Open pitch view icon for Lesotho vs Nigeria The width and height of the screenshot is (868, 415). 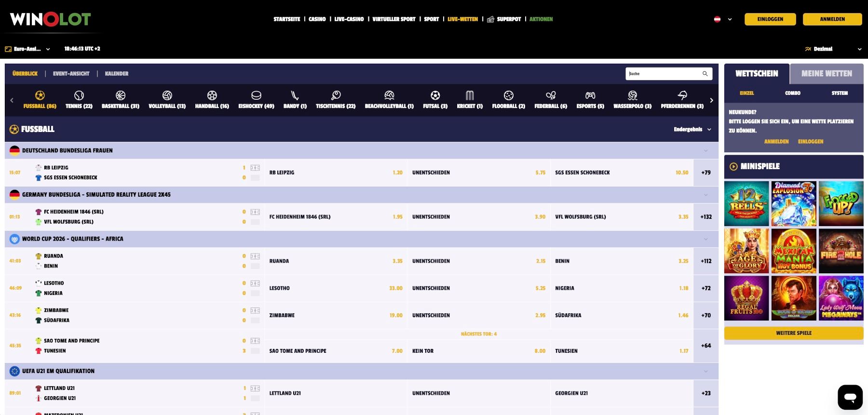coord(255,283)
